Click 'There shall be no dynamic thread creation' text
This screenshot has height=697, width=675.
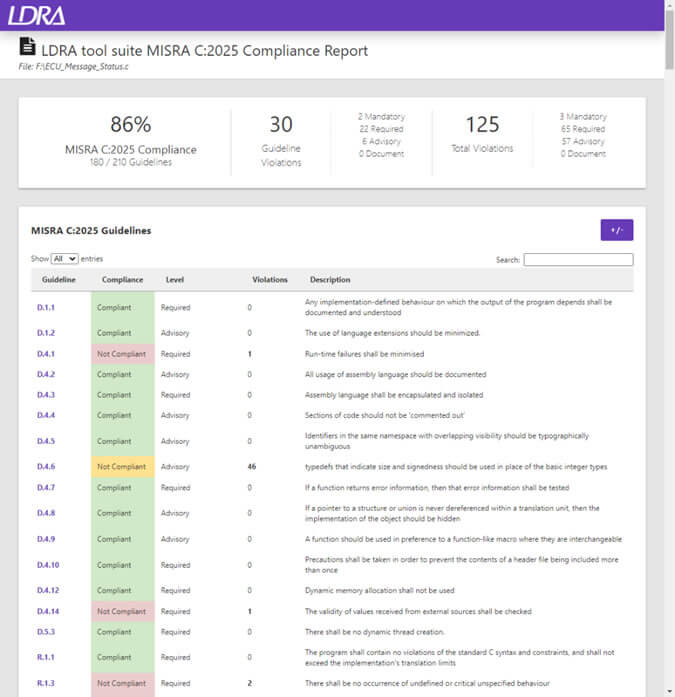[x=375, y=632]
